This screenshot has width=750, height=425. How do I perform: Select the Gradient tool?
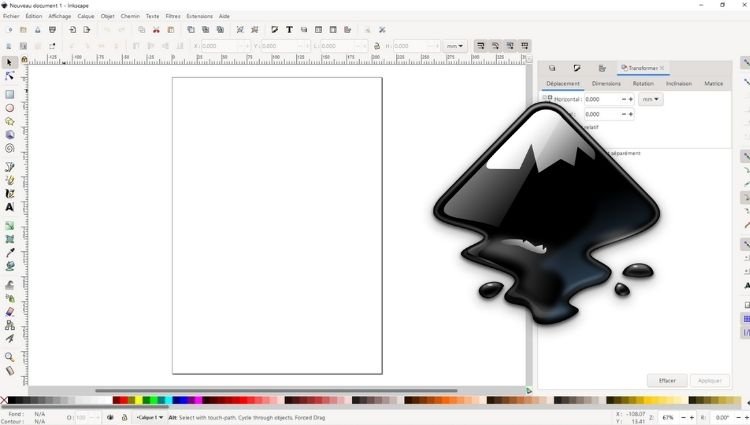[10, 226]
